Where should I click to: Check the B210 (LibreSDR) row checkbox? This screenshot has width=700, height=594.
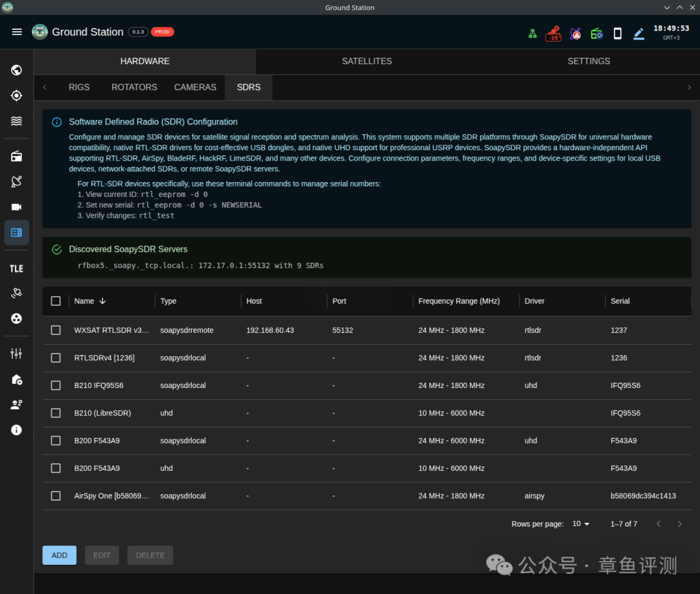click(x=56, y=413)
